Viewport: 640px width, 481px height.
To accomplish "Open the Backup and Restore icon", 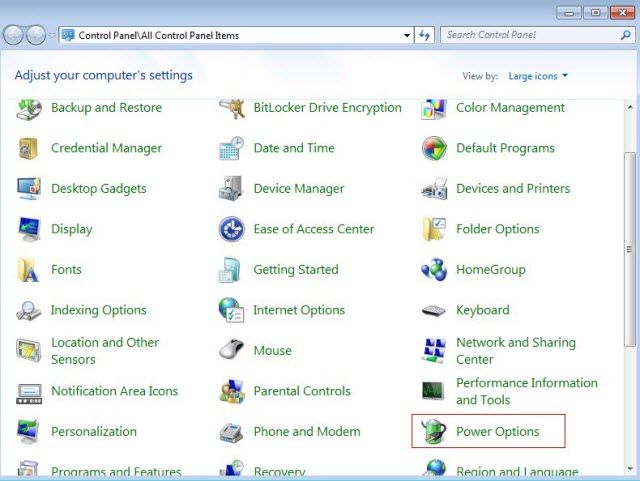I will (29, 109).
